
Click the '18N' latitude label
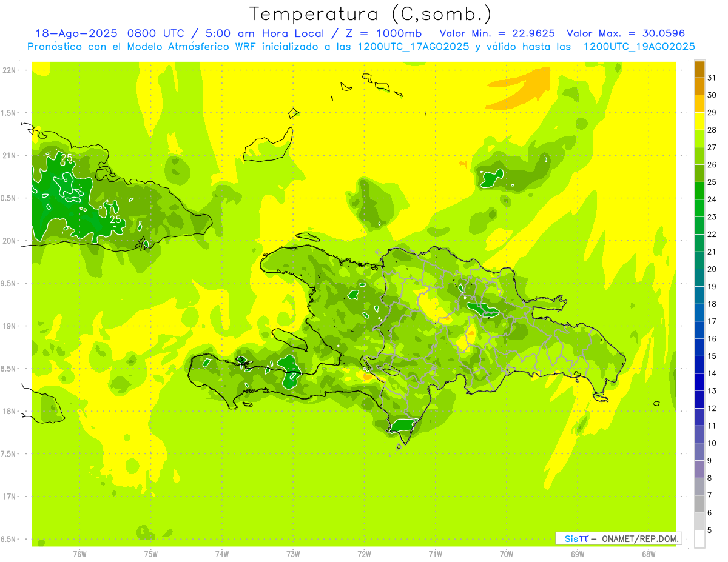(9, 412)
